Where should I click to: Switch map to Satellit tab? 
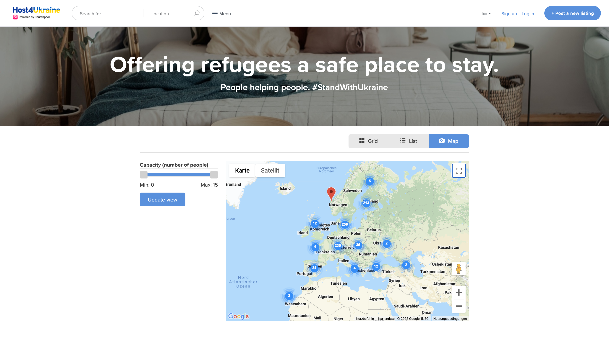coord(270,170)
